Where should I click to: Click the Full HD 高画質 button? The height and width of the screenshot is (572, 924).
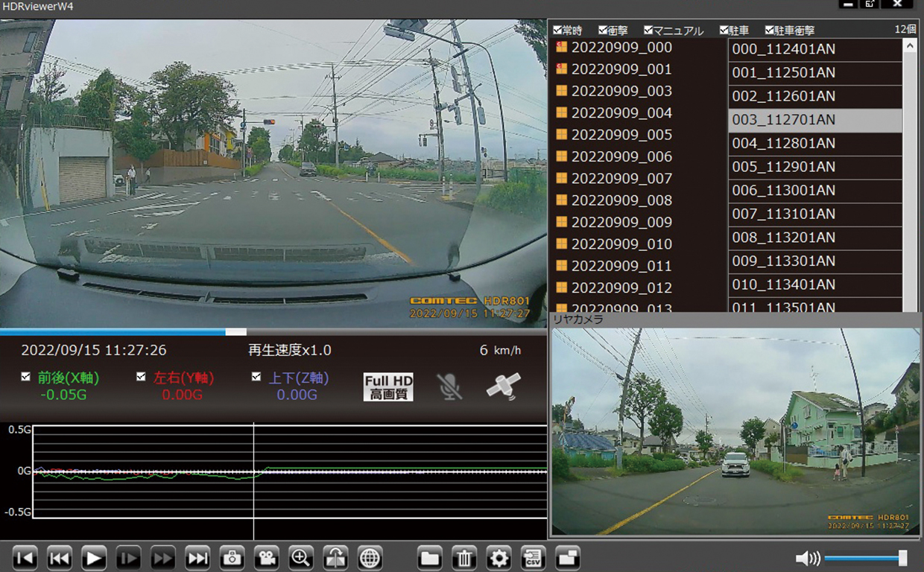tap(388, 387)
